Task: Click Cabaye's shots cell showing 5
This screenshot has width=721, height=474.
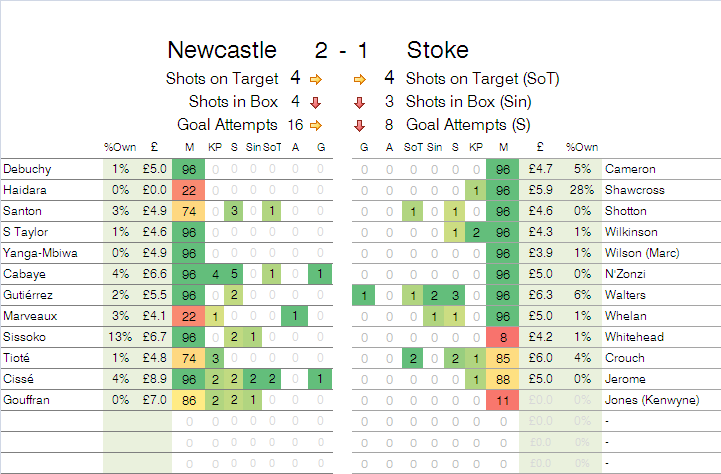Action: click(x=232, y=274)
